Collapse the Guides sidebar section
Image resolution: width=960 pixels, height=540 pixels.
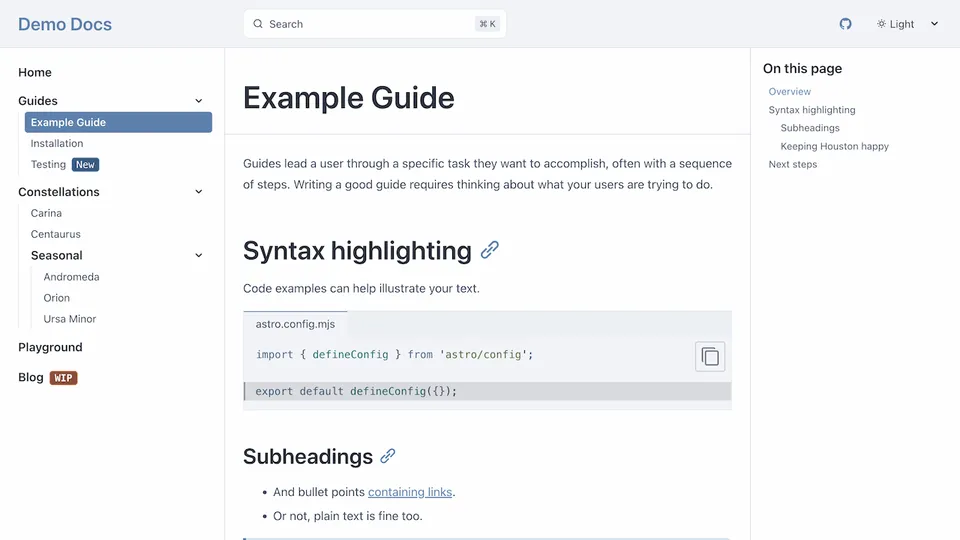click(x=198, y=101)
